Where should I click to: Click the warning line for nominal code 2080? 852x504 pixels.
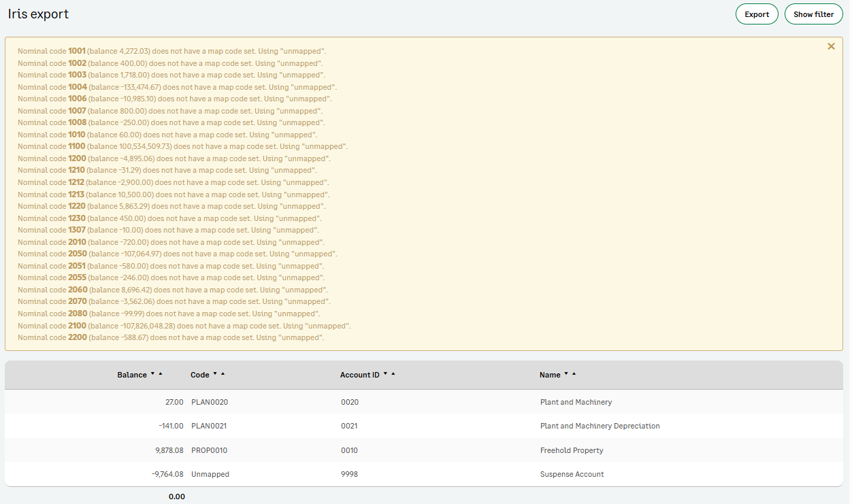[x=169, y=314]
